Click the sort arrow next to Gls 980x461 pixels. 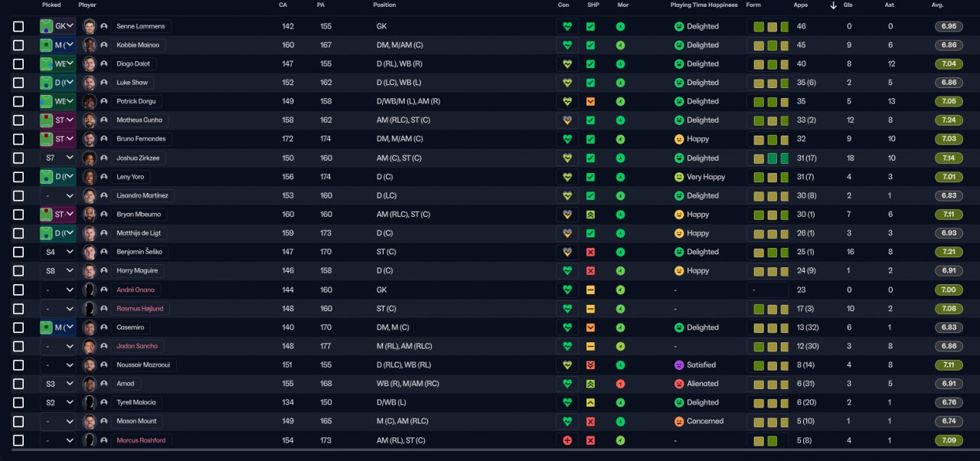pyautogui.click(x=833, y=5)
